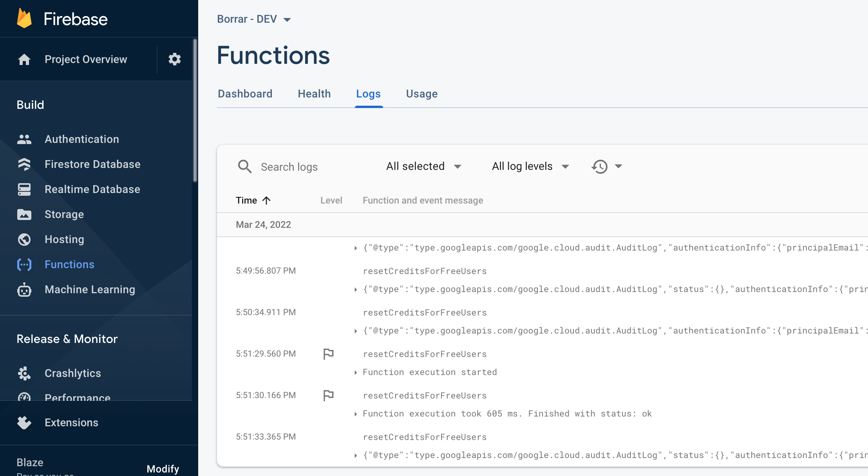Screen dimensions: 868x476
Task: Open the time range history dropdown
Action: coord(606,166)
